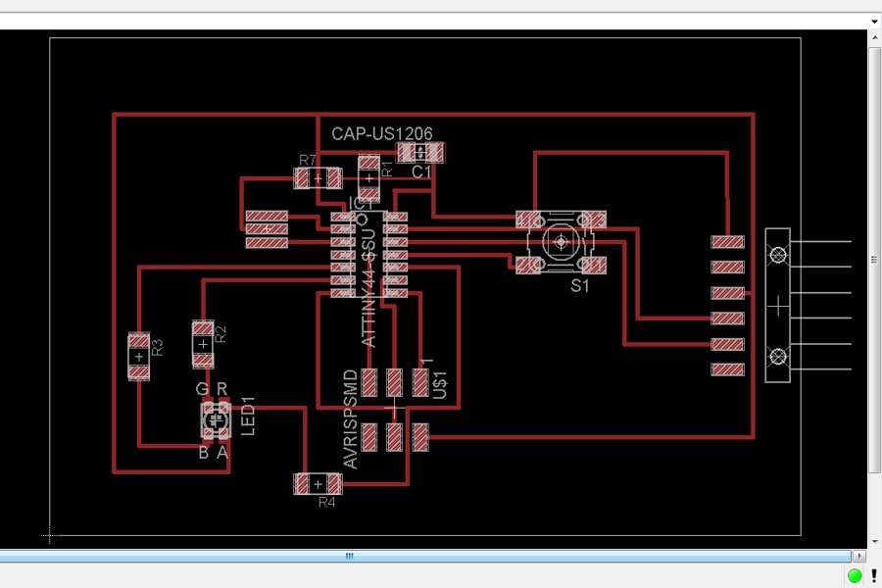The width and height of the screenshot is (882, 588).
Task: Click the exclamation mark warning icon
Action: (873, 575)
